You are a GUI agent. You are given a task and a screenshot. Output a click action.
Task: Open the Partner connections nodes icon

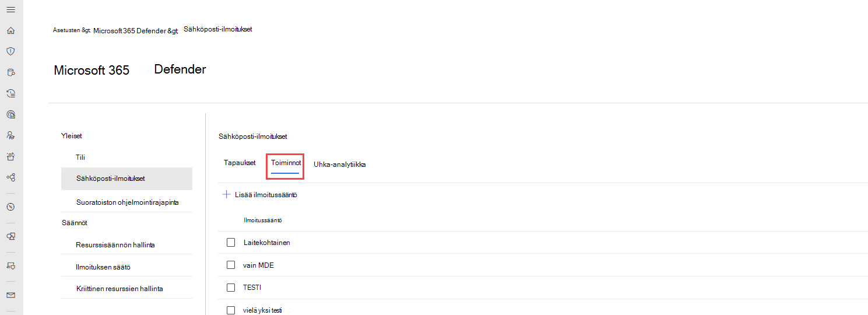pyautogui.click(x=10, y=177)
